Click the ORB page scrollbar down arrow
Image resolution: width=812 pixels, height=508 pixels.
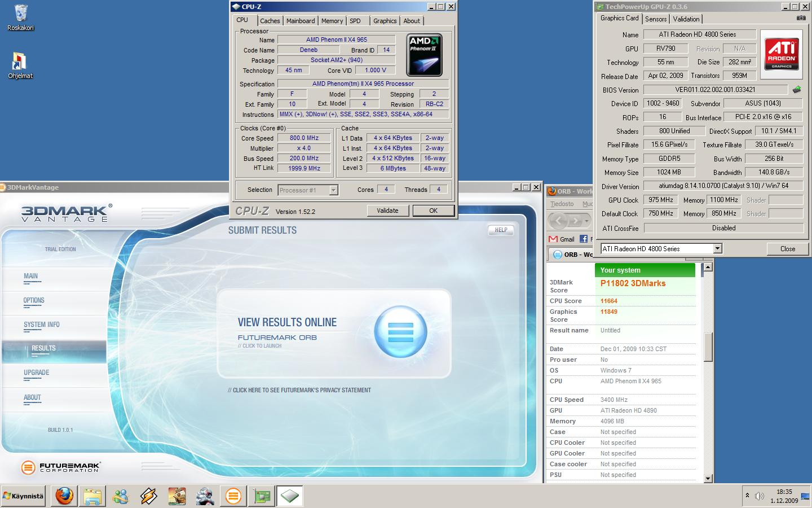point(708,479)
